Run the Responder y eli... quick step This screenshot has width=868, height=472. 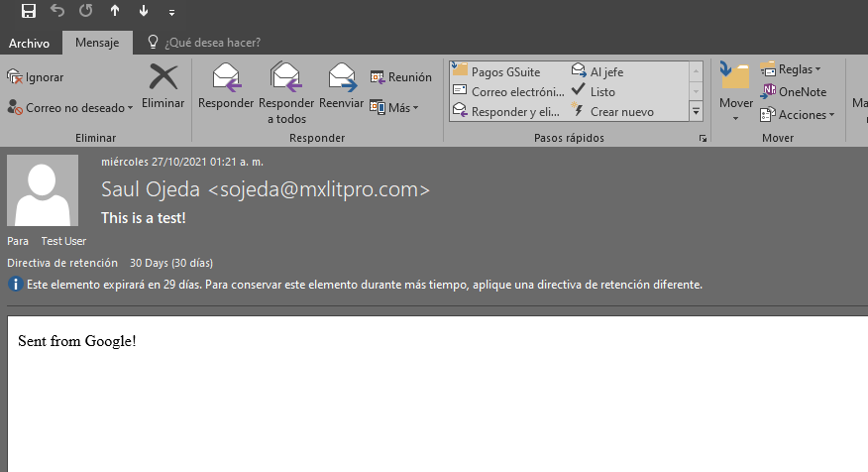pyautogui.click(x=506, y=111)
